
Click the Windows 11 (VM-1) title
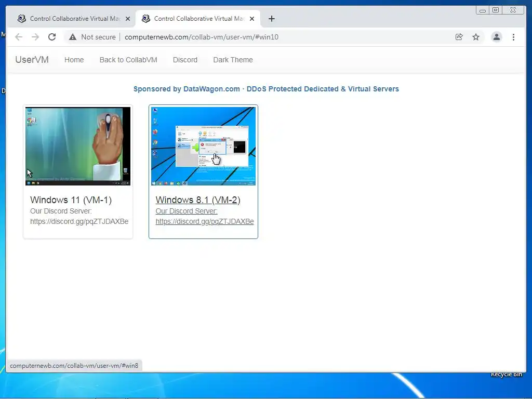pyautogui.click(x=71, y=200)
